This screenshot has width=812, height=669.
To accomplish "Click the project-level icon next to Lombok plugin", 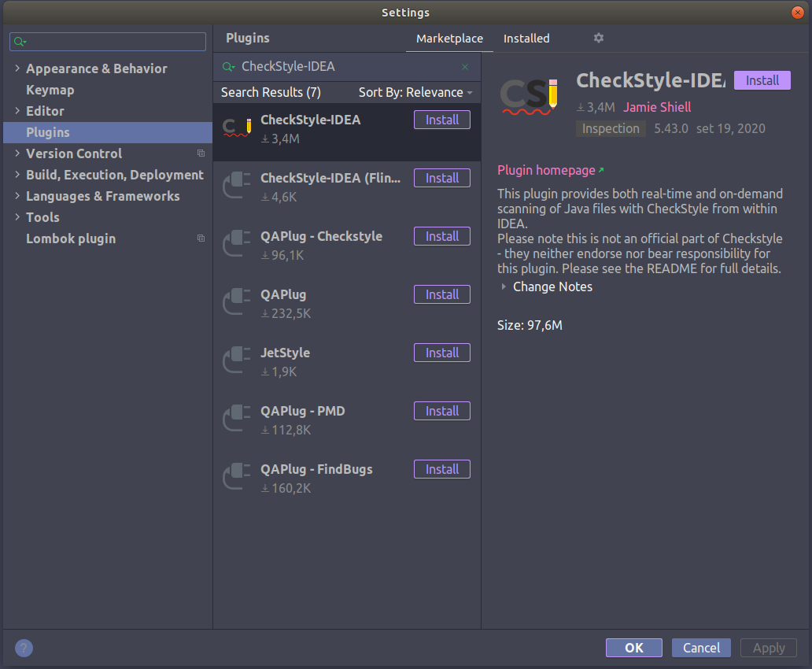I will click(201, 238).
